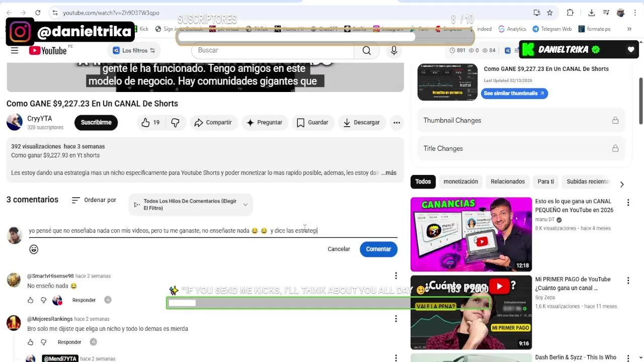Select the 'Subidas recientes' chip
Image resolution: width=644 pixels, height=362 pixels.
[588, 182]
